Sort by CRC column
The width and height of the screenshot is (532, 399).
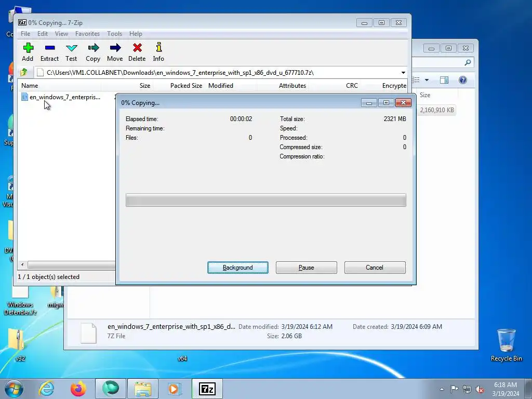pos(335,86)
